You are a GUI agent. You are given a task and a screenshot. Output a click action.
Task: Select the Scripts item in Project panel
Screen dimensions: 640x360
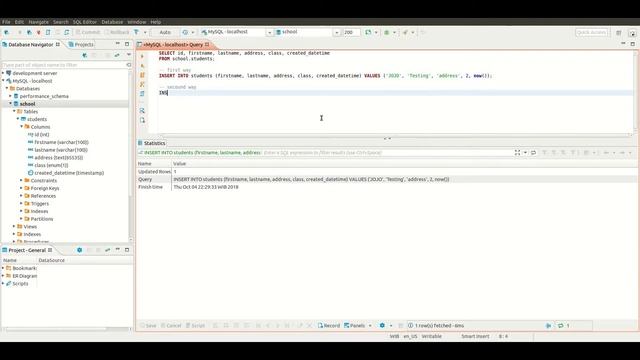click(x=20, y=283)
